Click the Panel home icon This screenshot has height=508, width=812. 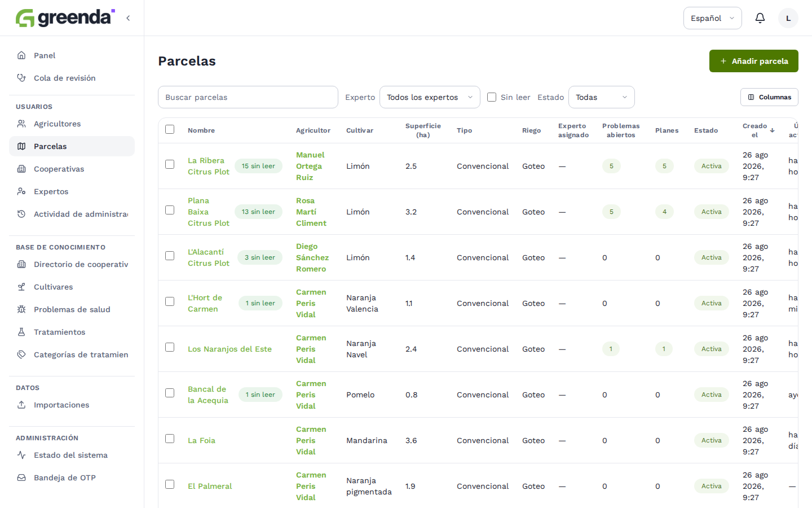[x=21, y=55]
